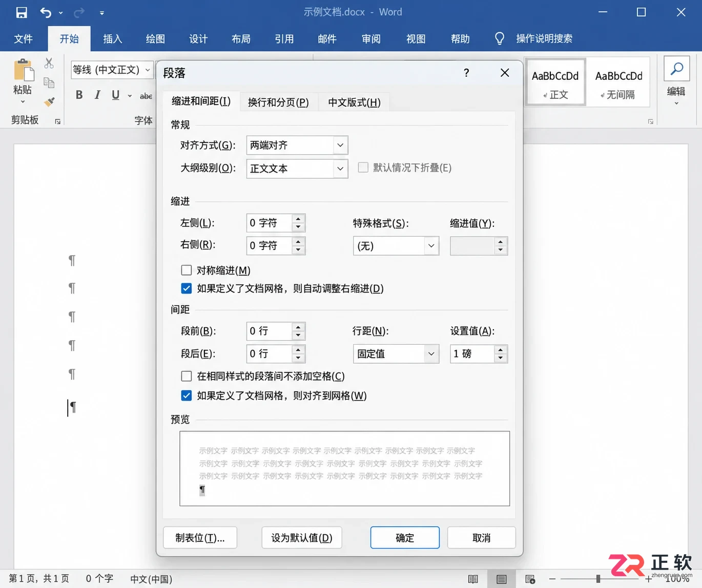The width and height of the screenshot is (702, 588).
Task: Toggle Underline formatting
Action: coord(116,95)
